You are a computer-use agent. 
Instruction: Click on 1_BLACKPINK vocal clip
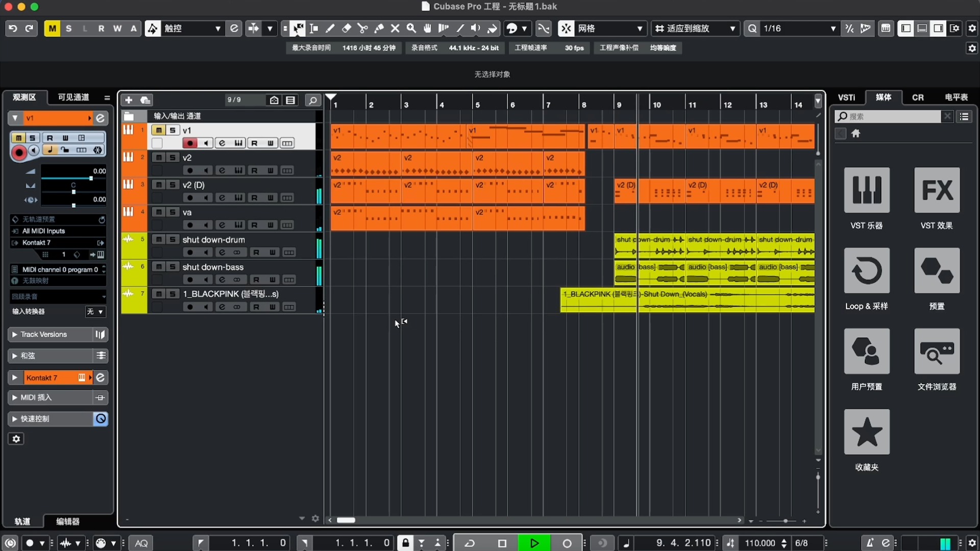[687, 300]
